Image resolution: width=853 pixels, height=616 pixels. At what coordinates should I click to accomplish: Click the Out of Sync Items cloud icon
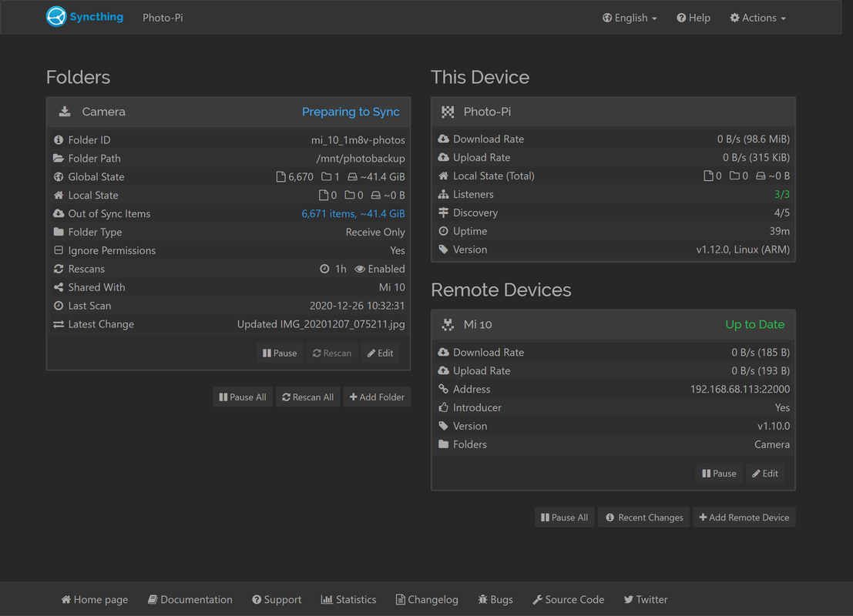(x=59, y=213)
